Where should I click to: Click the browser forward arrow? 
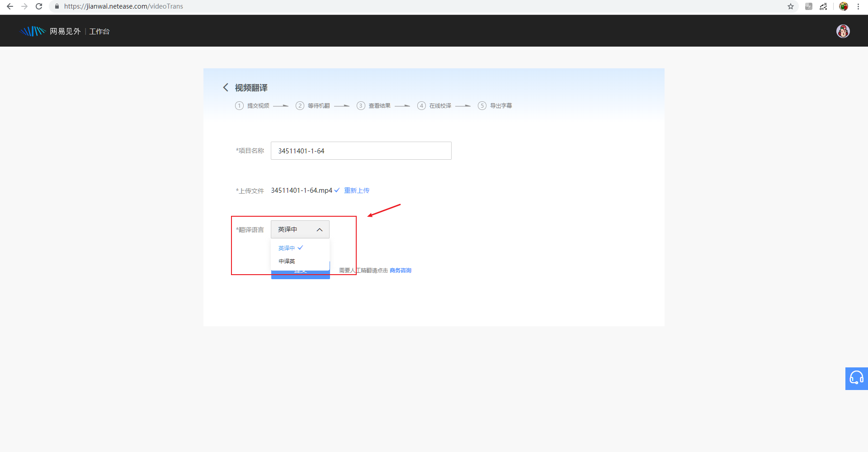(x=24, y=6)
